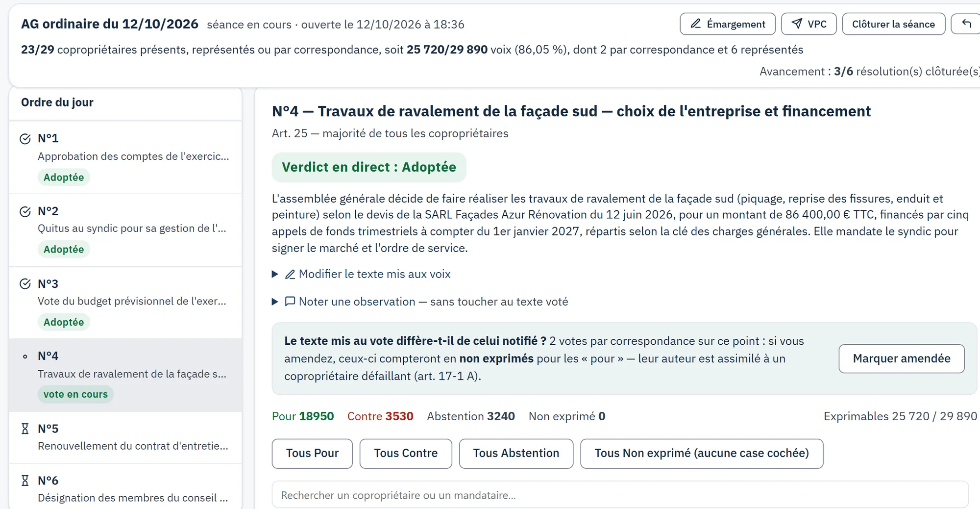Click the 'vote en cours' badge
The width and height of the screenshot is (980, 509).
(75, 394)
